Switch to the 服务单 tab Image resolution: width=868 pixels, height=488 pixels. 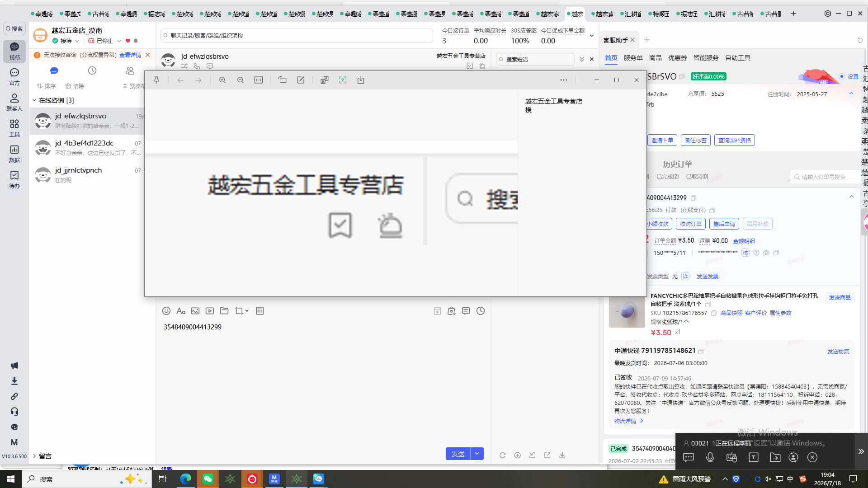point(633,58)
